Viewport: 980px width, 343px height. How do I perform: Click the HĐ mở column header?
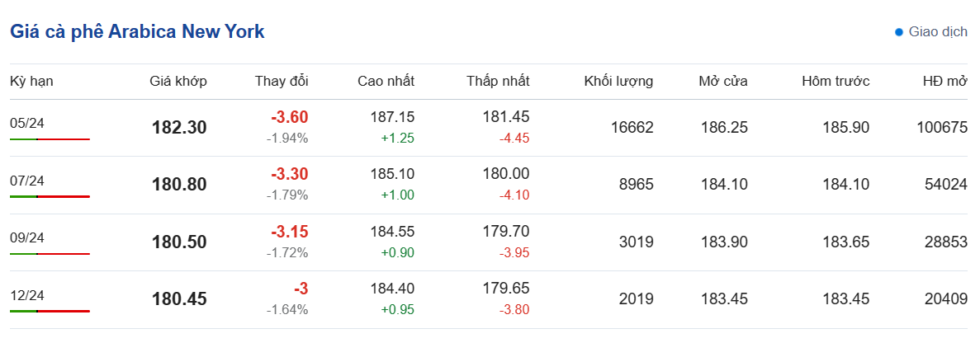[x=944, y=81]
